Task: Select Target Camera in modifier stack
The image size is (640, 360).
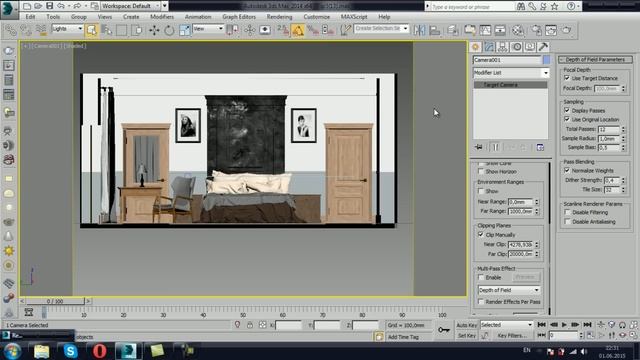Action: coord(510,85)
